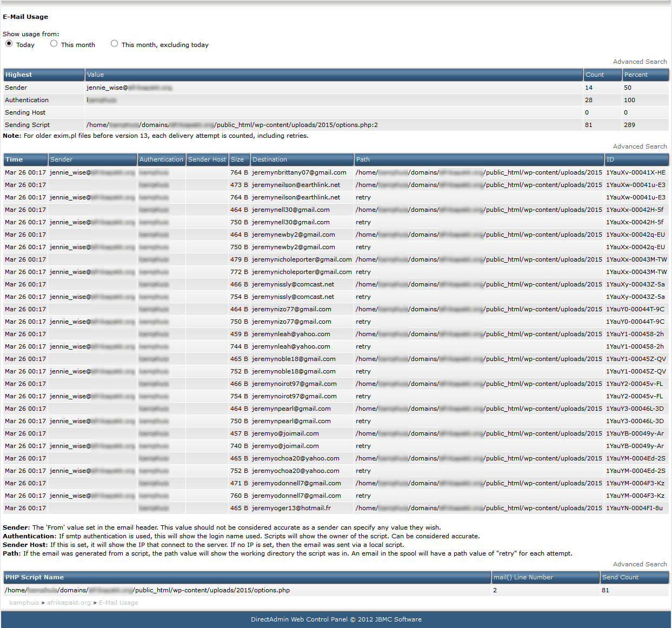This screenshot has height=628, width=672.
Task: Click the Count column header
Action: tap(595, 75)
